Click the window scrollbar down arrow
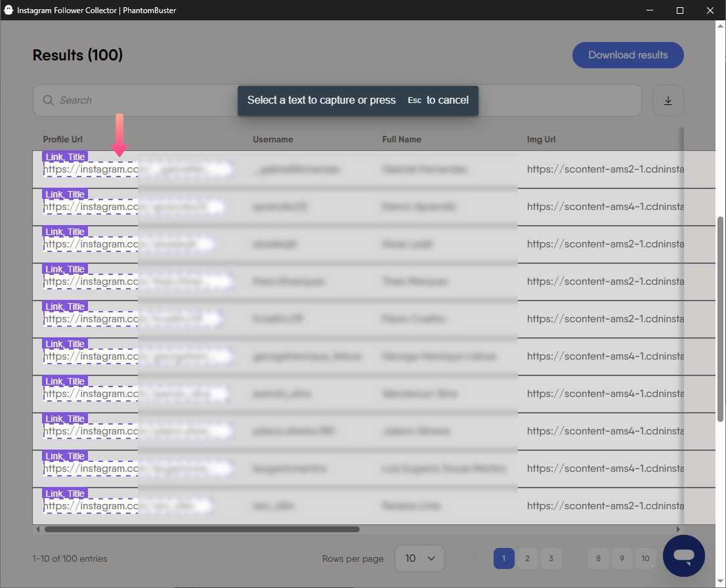The width and height of the screenshot is (726, 588). point(720,581)
